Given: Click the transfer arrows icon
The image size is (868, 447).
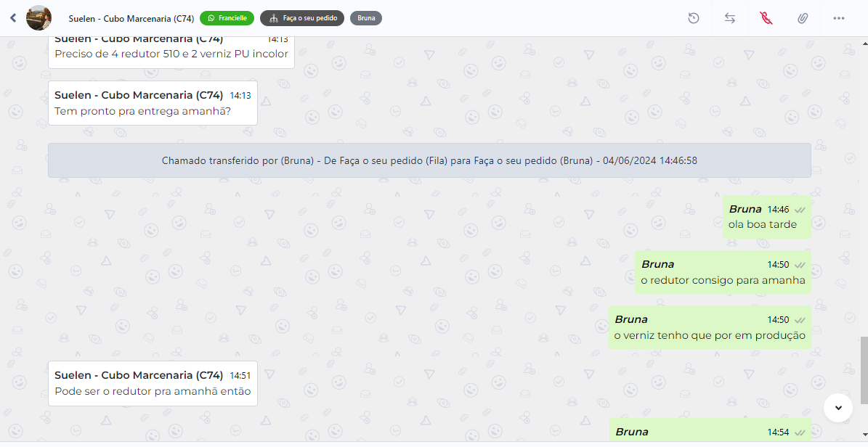Looking at the screenshot, I should tap(729, 18).
